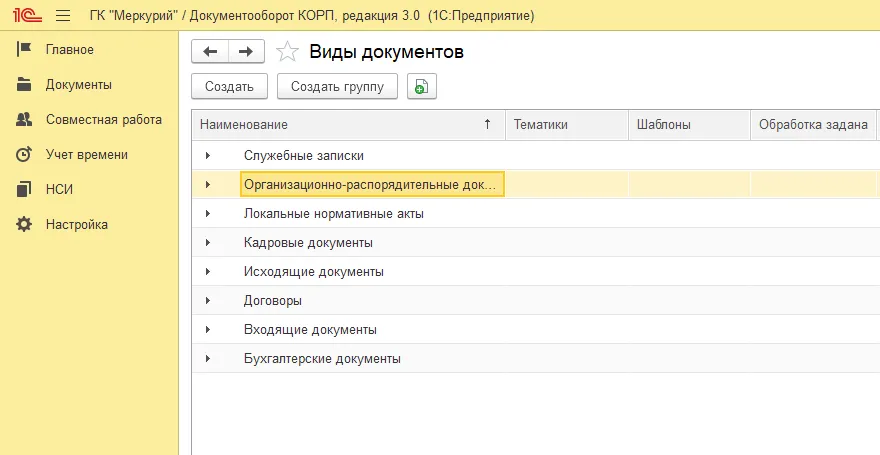Go forward with the right arrow

click(246, 52)
